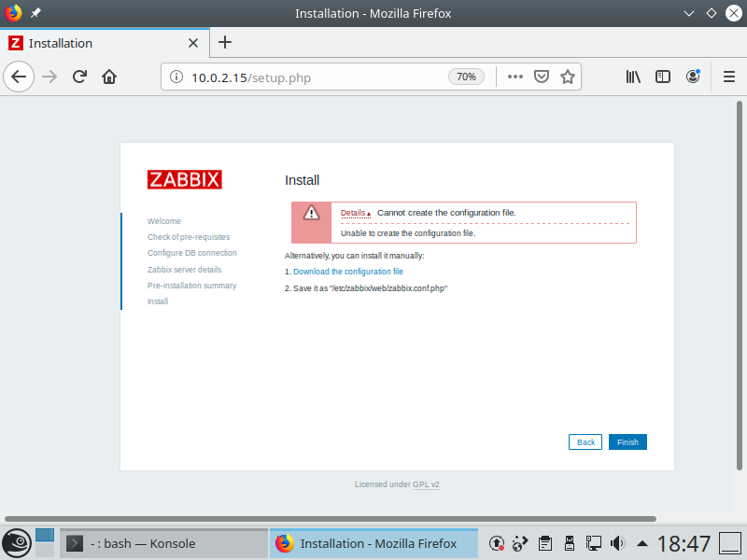The height and width of the screenshot is (560, 747).
Task: Collapse the Details error expander
Action: [356, 213]
